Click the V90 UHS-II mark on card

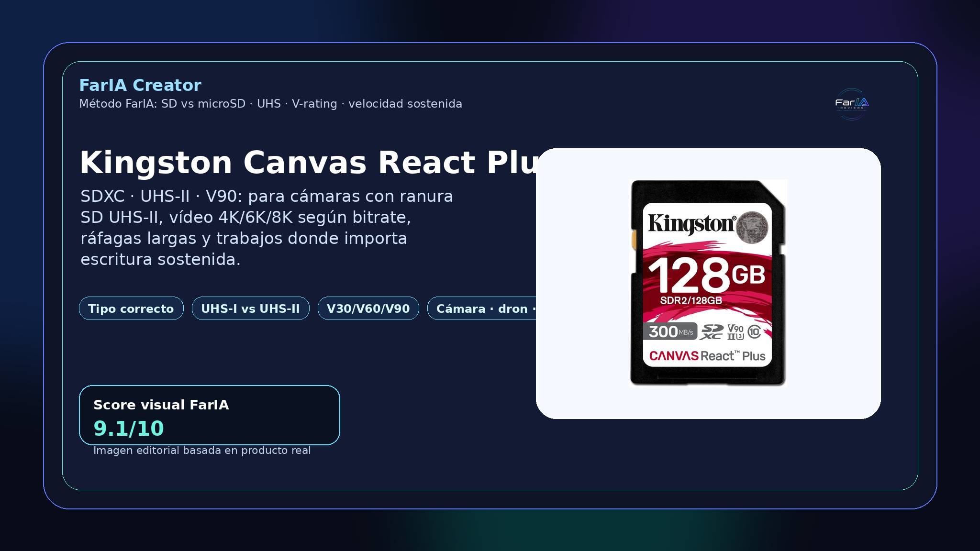tap(735, 331)
